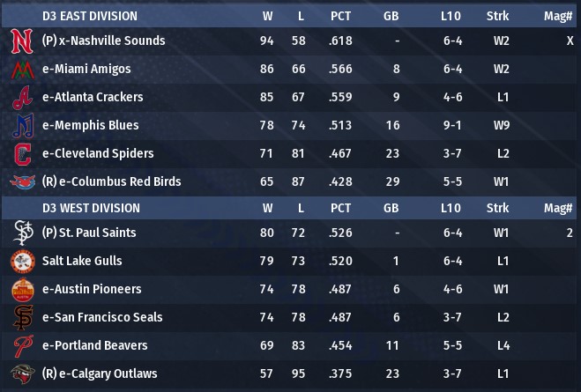Image resolution: width=581 pixels, height=392 pixels.
Task: Click the Salt Lake Gulls logo
Action: pyautogui.click(x=21, y=262)
